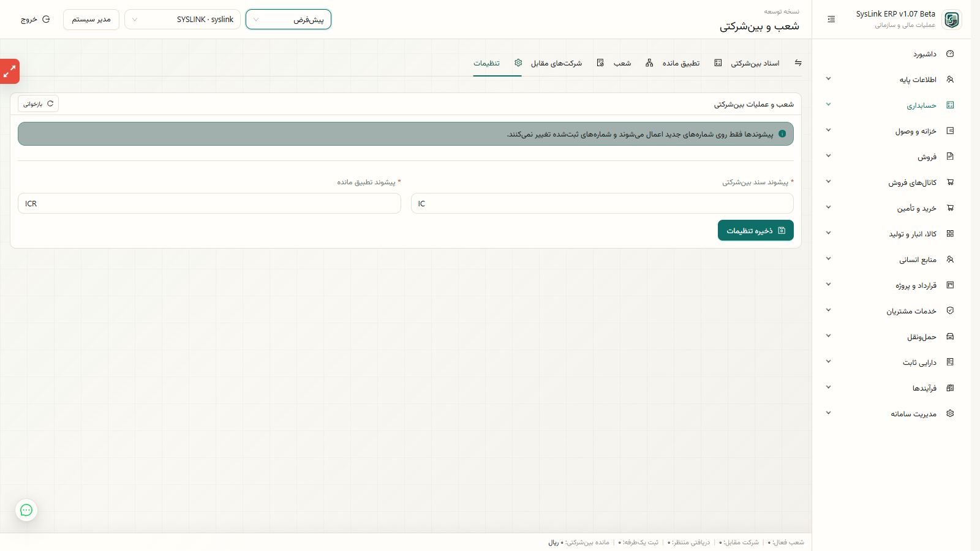The image size is (980, 551).
Task: Click the دریافتی منتظر status bar entry
Action: click(688, 542)
